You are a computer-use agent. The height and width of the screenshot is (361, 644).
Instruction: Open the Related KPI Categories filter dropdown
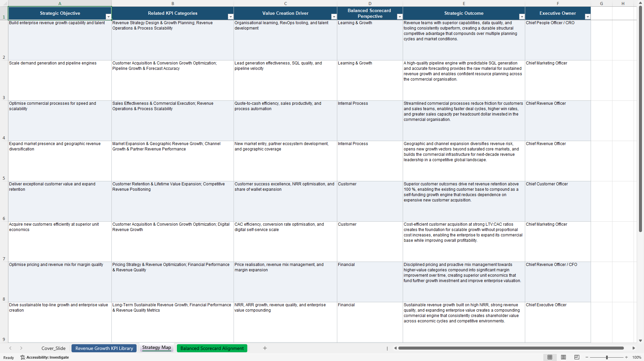(230, 17)
